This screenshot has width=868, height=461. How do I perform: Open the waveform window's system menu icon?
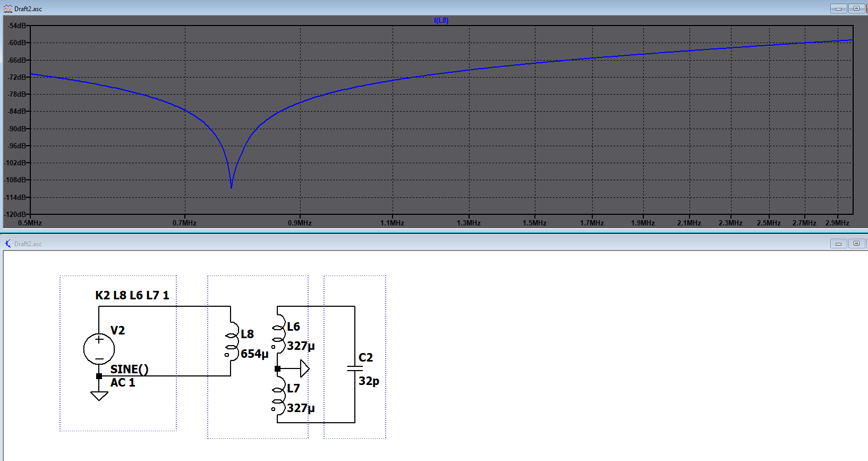pos(7,9)
